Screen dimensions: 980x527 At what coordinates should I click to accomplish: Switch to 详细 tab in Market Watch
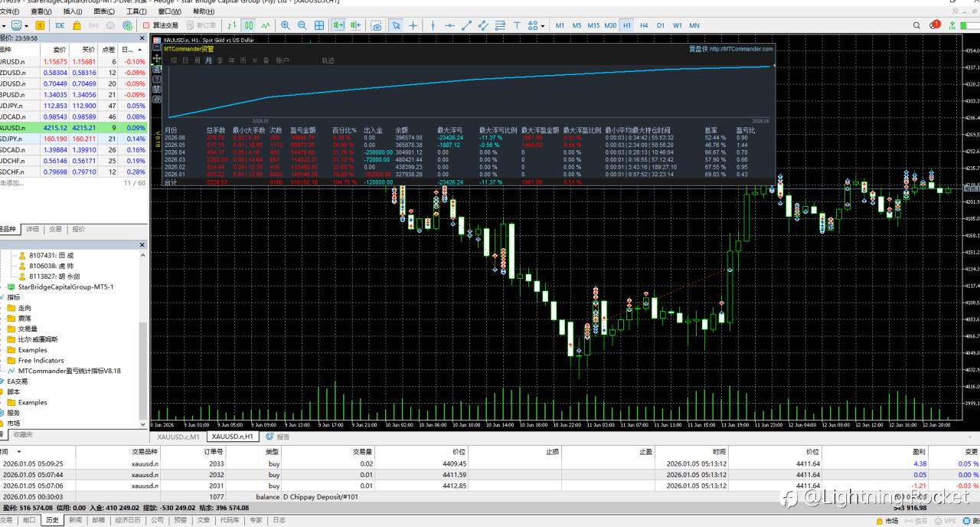coord(32,229)
